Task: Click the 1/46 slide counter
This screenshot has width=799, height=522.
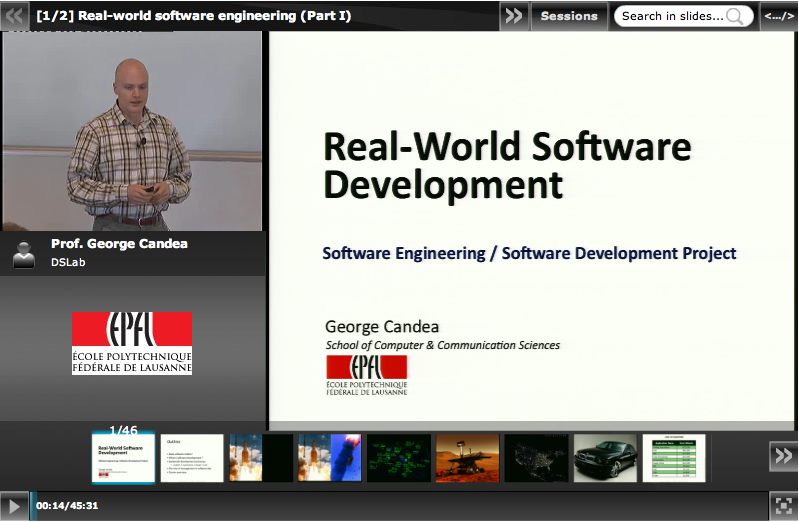Action: click(123, 430)
